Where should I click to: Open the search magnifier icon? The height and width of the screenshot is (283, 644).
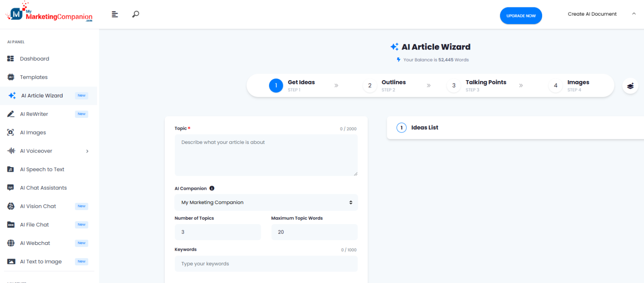[x=136, y=15]
